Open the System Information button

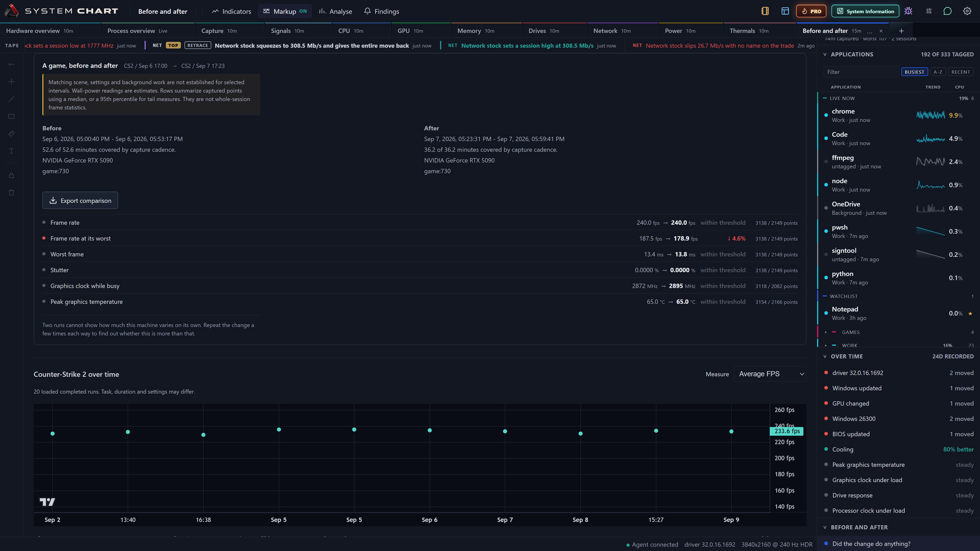point(865,11)
